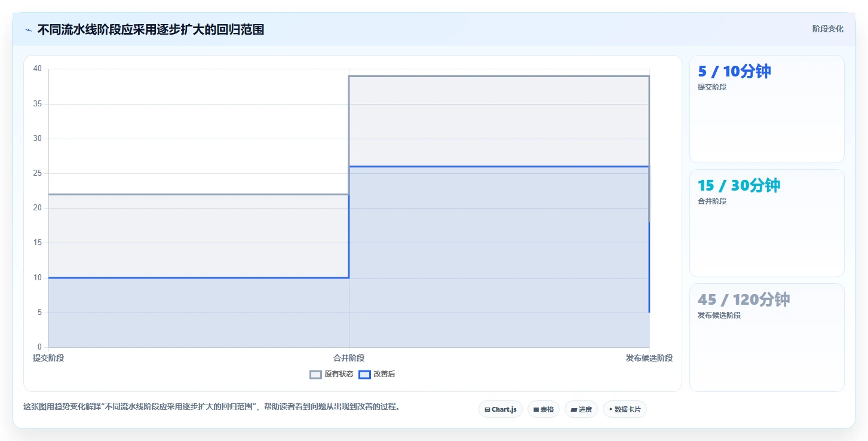868x441 pixels.
Task: Click the 改善后 legend label
Action: click(x=384, y=375)
